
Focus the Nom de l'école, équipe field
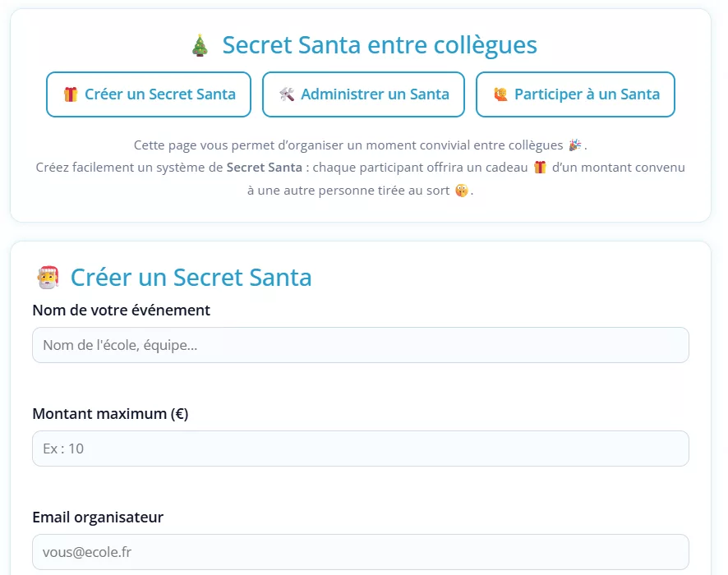[361, 345]
